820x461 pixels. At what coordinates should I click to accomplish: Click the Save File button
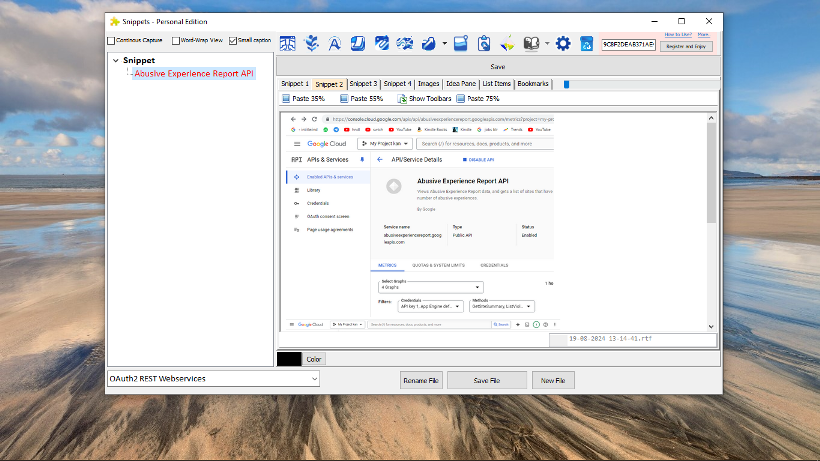(x=487, y=381)
